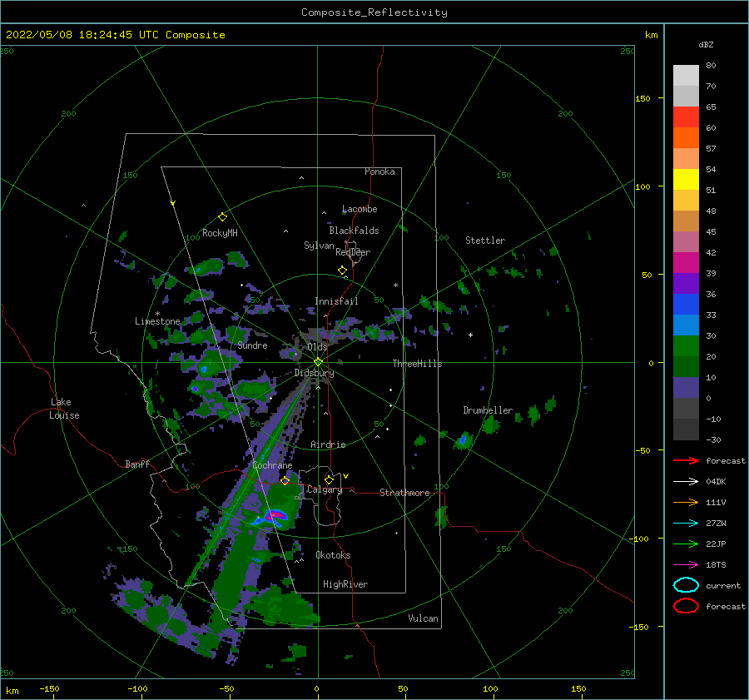Click the yellow diamond marker near RockyMH
Viewport: 749px width, 700px height.
[222, 217]
